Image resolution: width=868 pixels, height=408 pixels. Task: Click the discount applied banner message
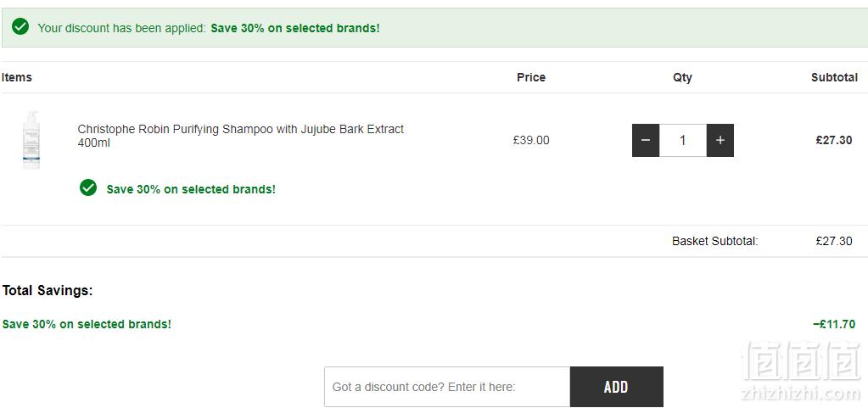pos(209,28)
